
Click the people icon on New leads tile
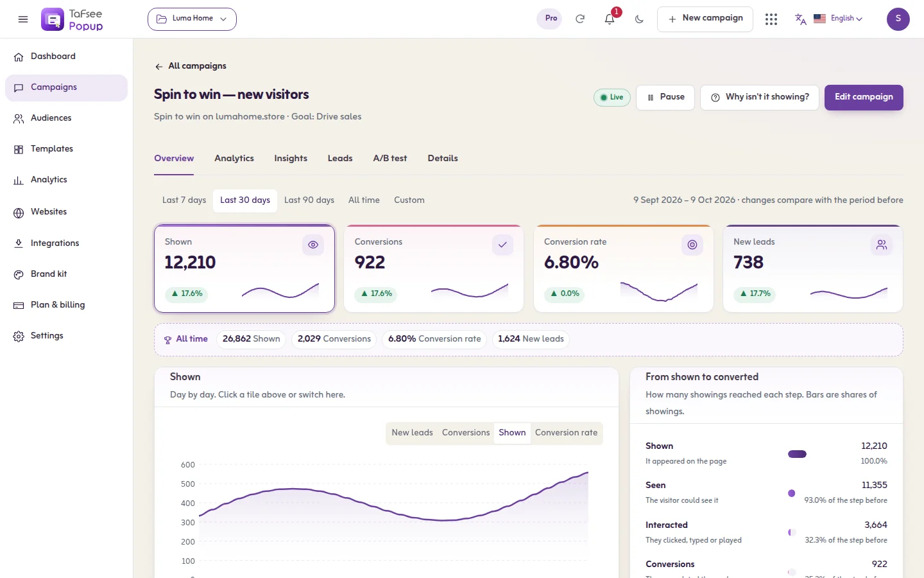[882, 245]
